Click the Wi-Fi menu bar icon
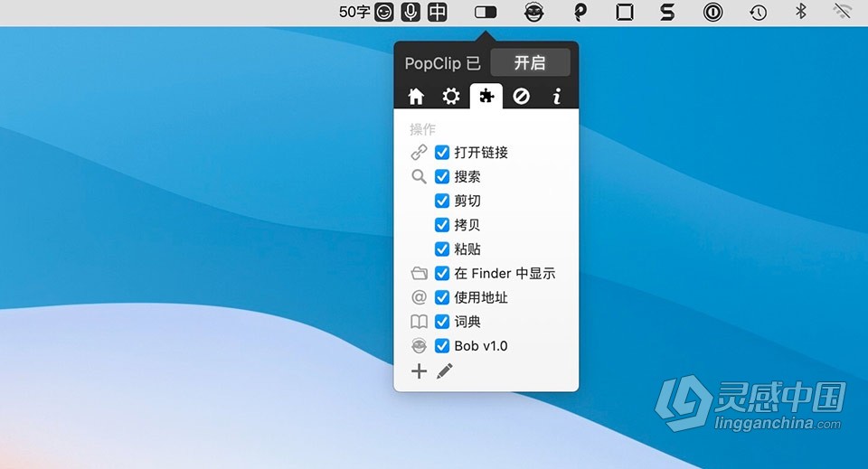The width and height of the screenshot is (868, 469). click(x=843, y=11)
